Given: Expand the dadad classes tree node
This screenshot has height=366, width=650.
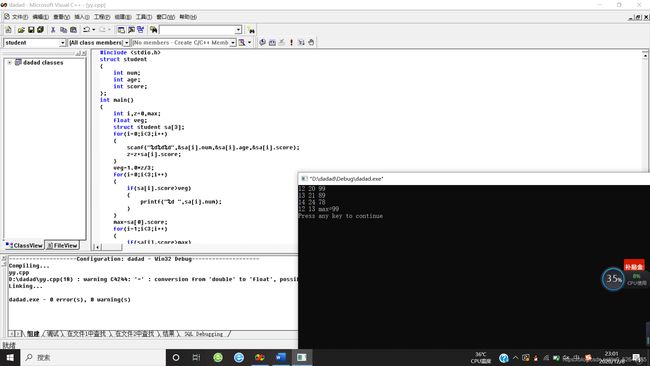Looking at the screenshot, I should [x=10, y=63].
